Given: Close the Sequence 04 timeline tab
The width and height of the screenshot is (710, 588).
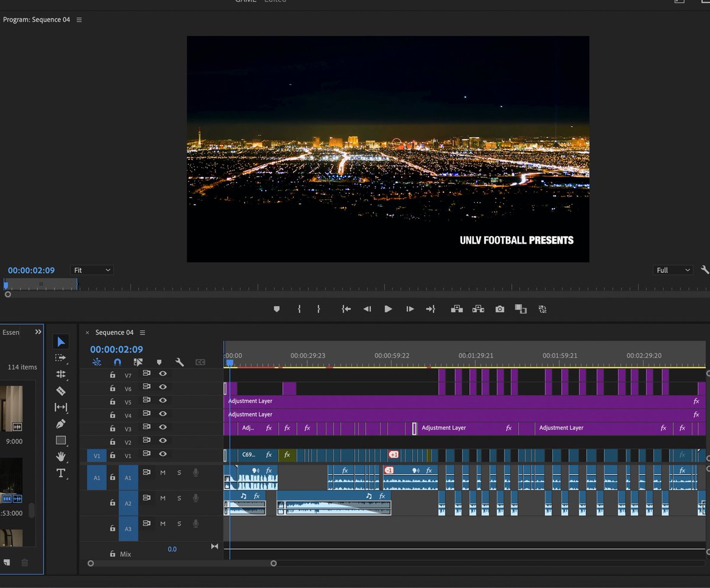Looking at the screenshot, I should 88,332.
